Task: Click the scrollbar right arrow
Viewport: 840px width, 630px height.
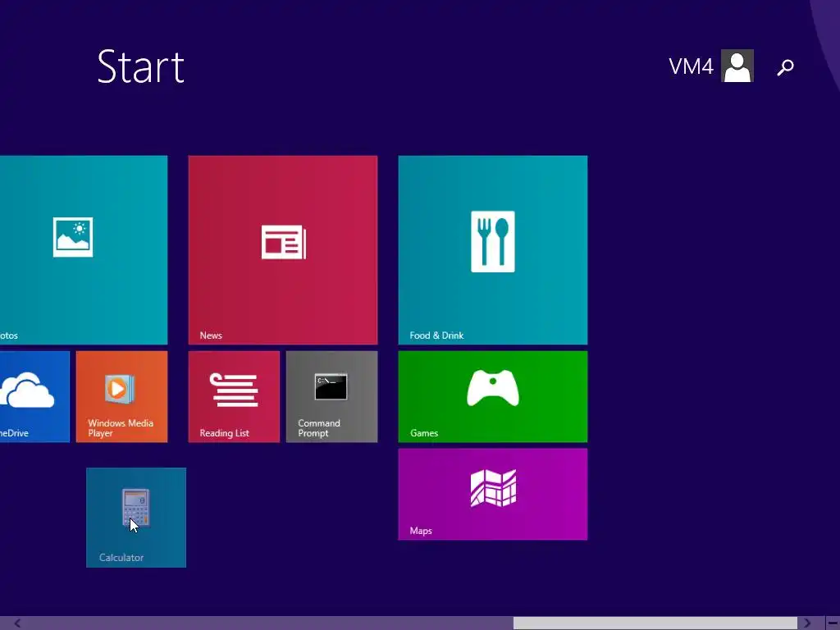Action: [807, 623]
